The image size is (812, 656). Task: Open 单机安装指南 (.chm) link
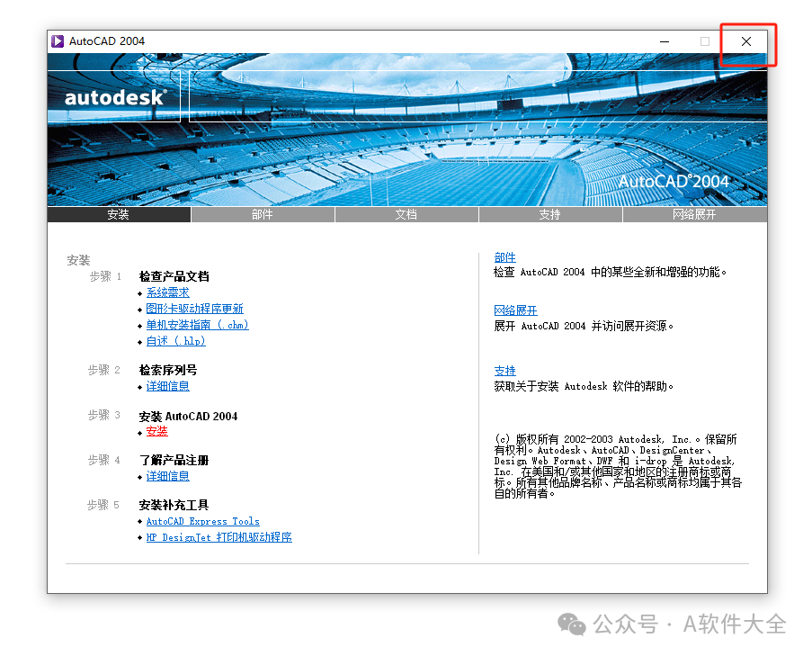click(197, 324)
